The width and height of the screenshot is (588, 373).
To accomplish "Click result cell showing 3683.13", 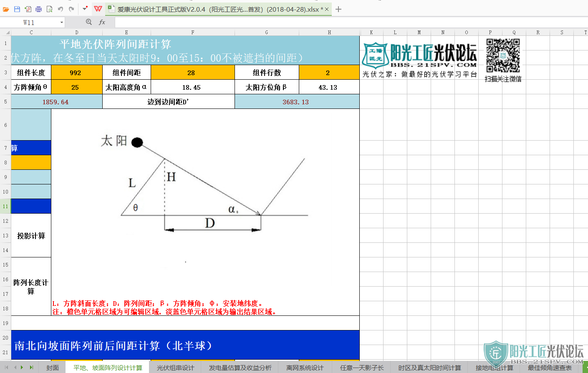I will point(297,102).
